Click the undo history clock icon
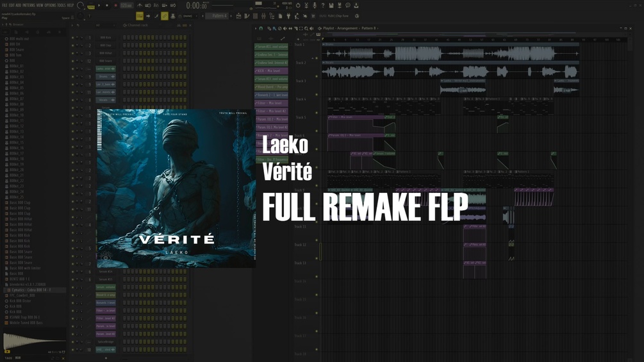Image resolution: width=644 pixels, height=362 pixels. [298, 5]
